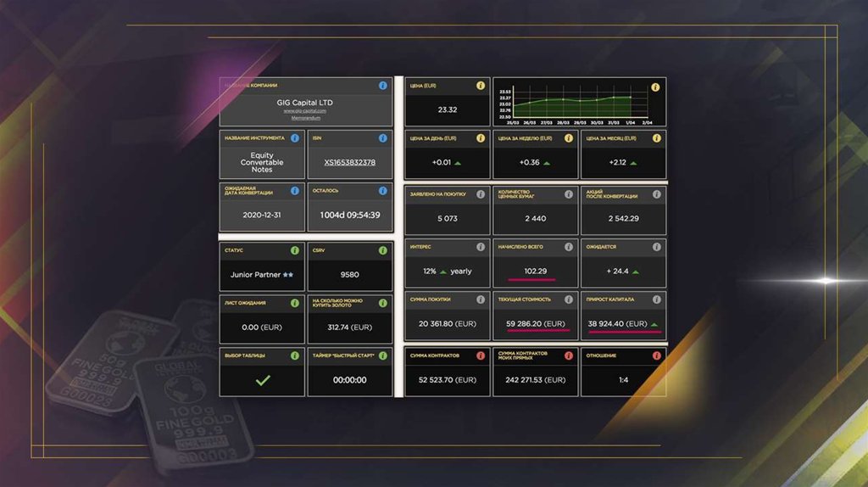This screenshot has height=487, width=868.
Task: Open info for Ожидаемая дата конвертации
Action: tap(294, 191)
